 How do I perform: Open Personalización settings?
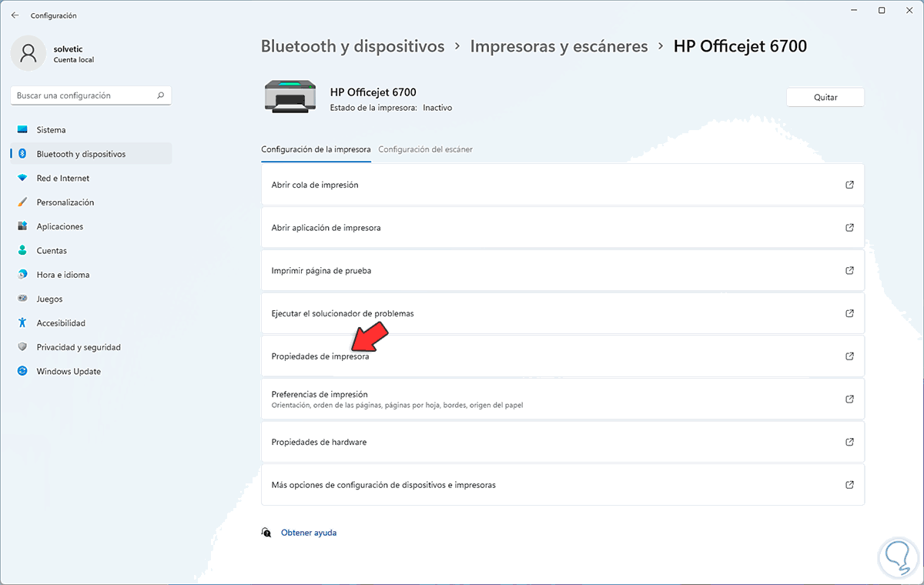[x=91, y=202]
